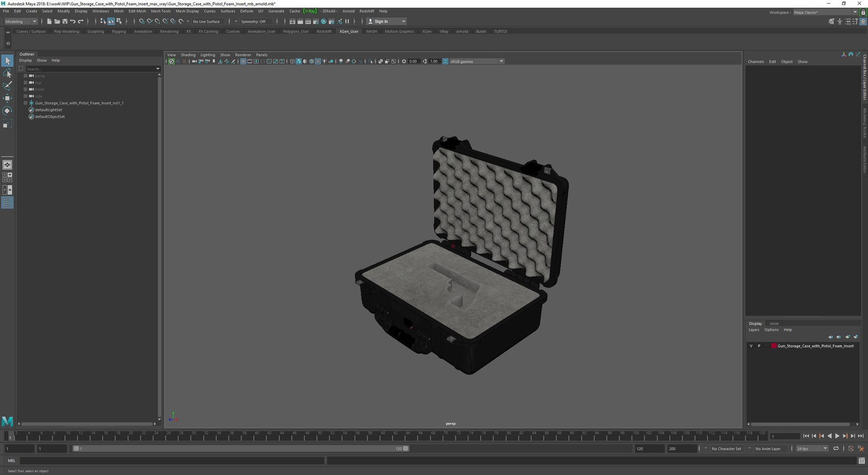Open the Maya Classic workspace dropdown
This screenshot has width=868, height=475.
click(825, 12)
